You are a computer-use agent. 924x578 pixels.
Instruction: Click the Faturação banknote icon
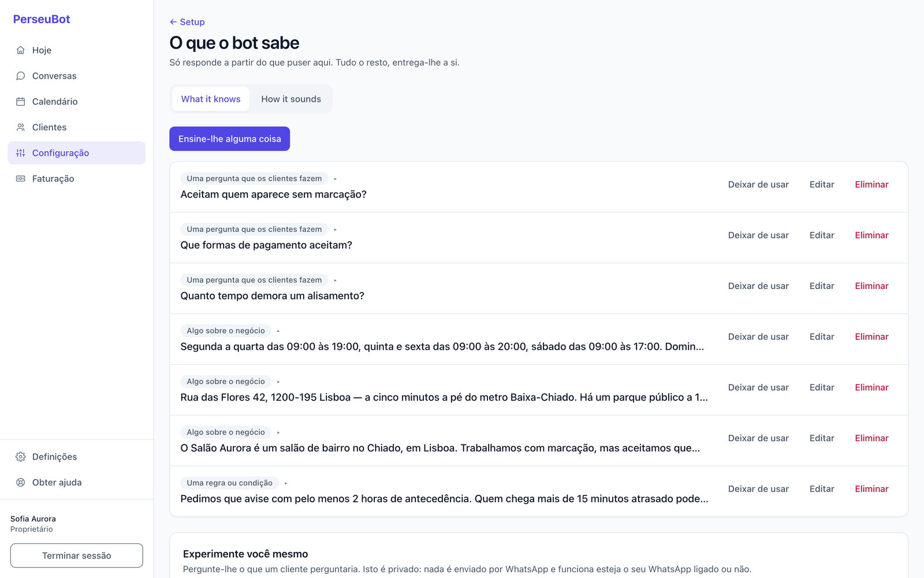pos(21,179)
